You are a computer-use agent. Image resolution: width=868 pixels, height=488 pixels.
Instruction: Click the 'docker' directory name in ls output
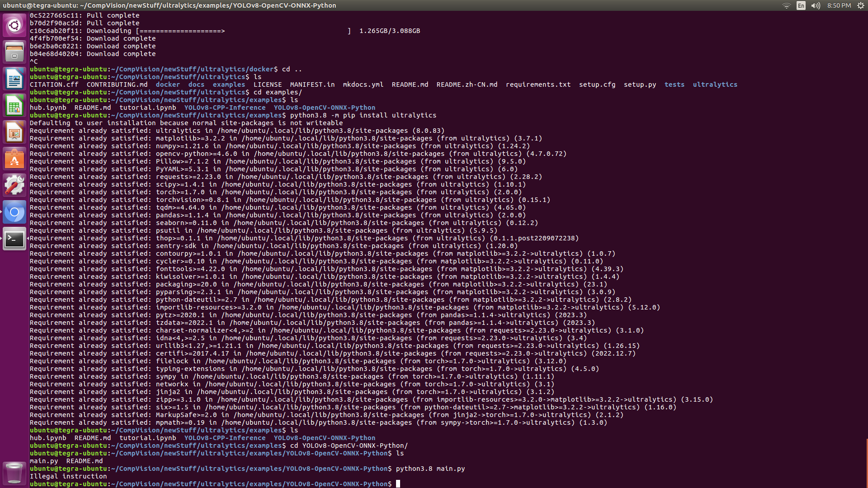point(168,84)
